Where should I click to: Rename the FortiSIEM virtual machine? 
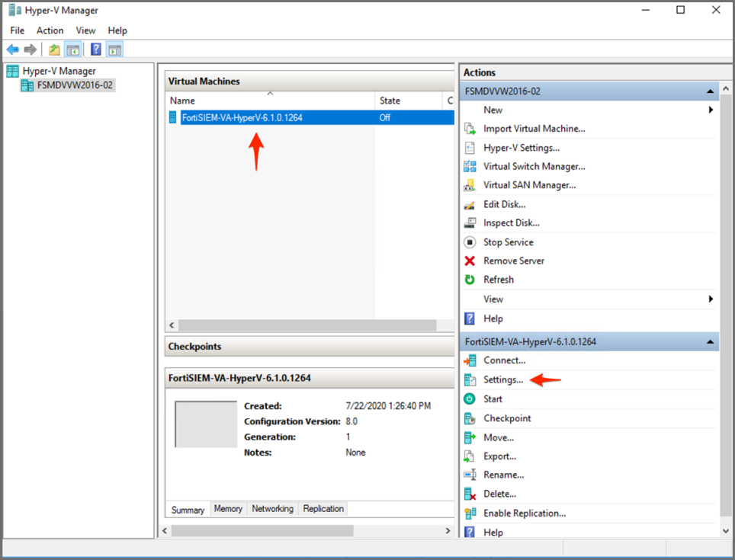499,475
